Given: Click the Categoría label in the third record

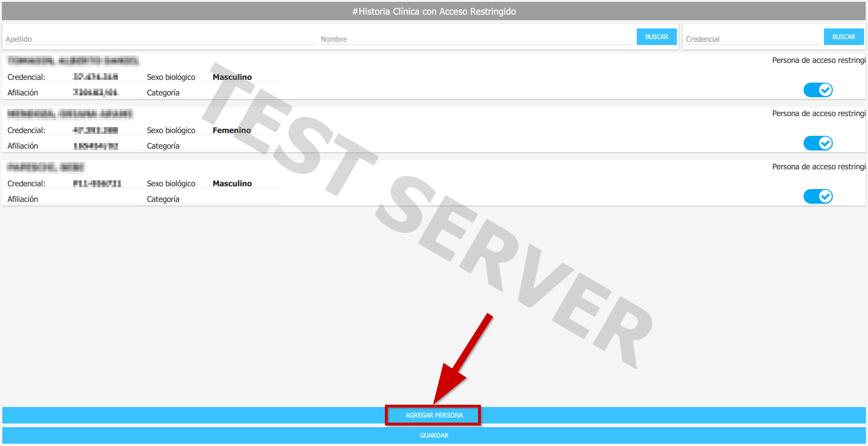Looking at the screenshot, I should point(163,199).
